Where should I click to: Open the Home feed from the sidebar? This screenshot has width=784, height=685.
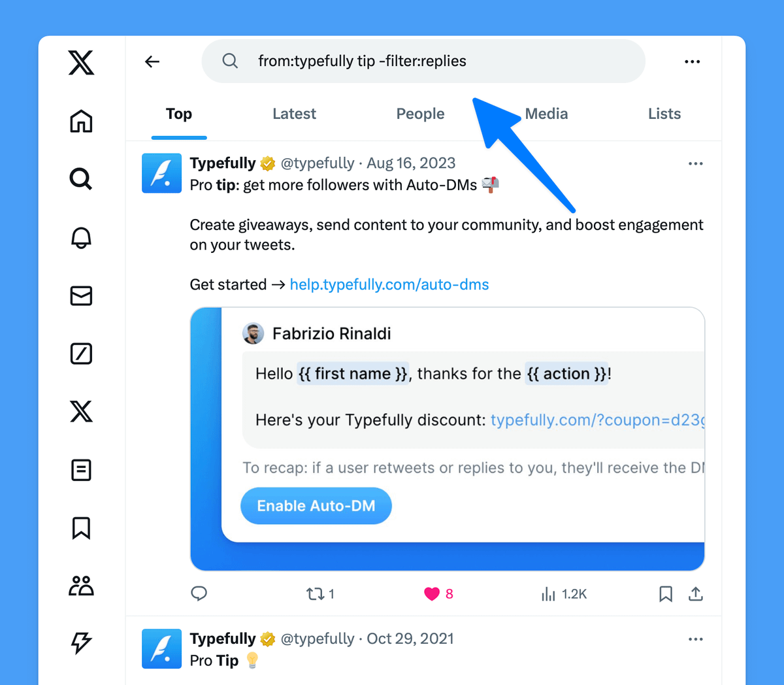[80, 121]
